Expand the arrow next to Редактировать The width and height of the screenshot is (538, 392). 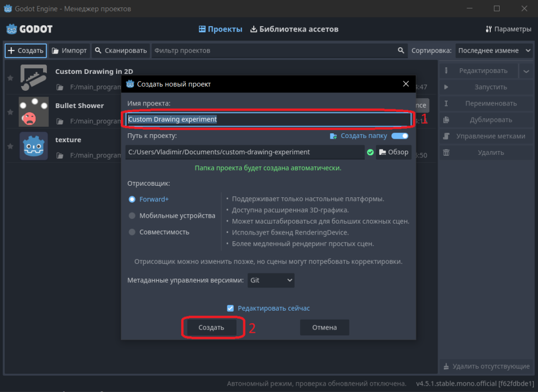pos(526,71)
